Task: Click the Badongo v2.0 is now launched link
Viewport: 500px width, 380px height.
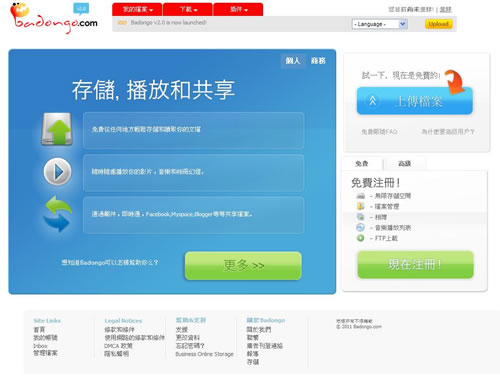Action: pos(168,22)
